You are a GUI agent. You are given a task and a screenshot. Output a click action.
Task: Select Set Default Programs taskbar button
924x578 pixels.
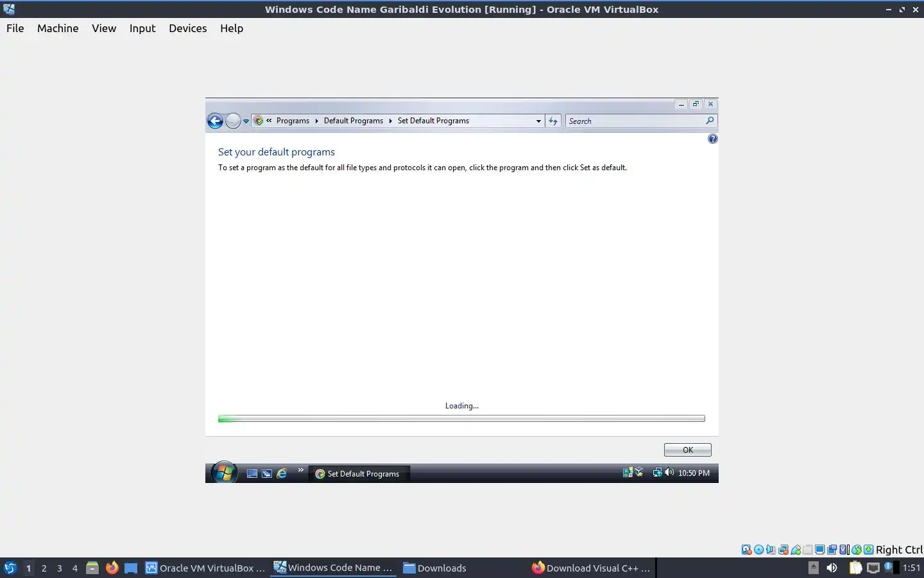(359, 473)
